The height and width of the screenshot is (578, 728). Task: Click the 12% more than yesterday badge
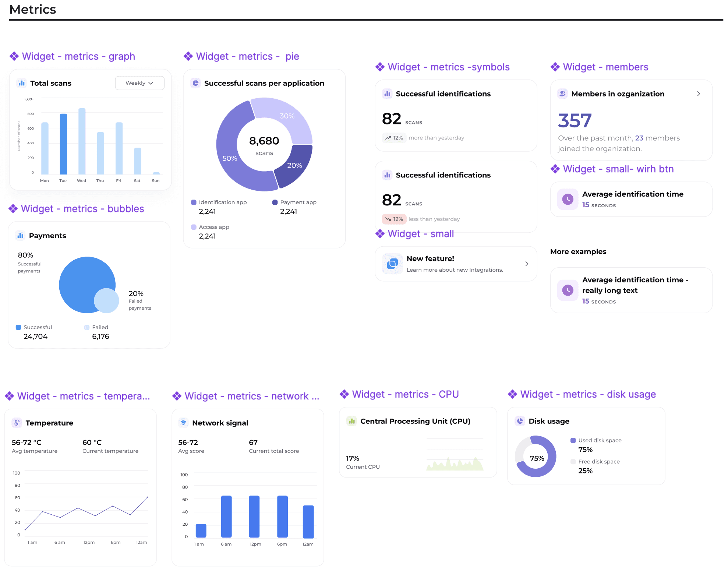click(394, 138)
